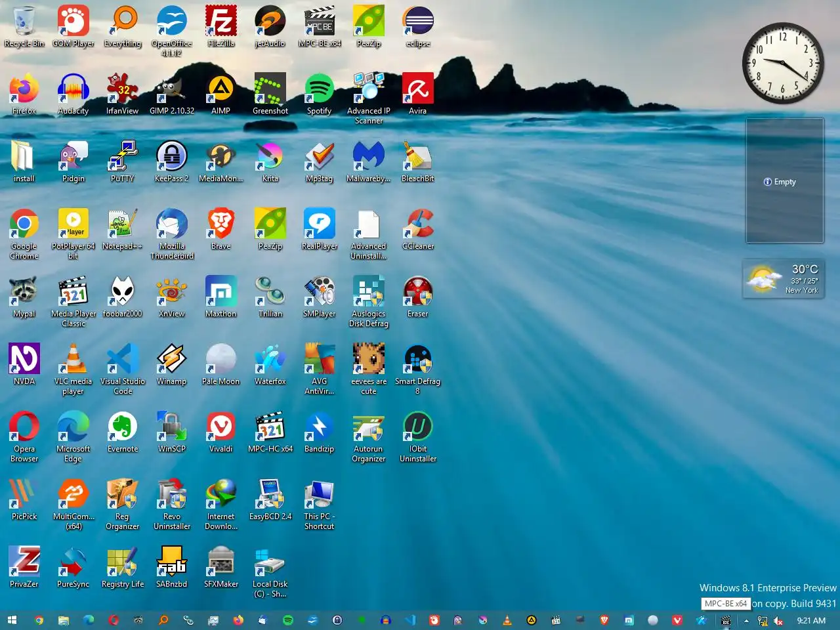Click the BleachBit desktop icon
Screen dimensions: 840x630
(x=418, y=162)
